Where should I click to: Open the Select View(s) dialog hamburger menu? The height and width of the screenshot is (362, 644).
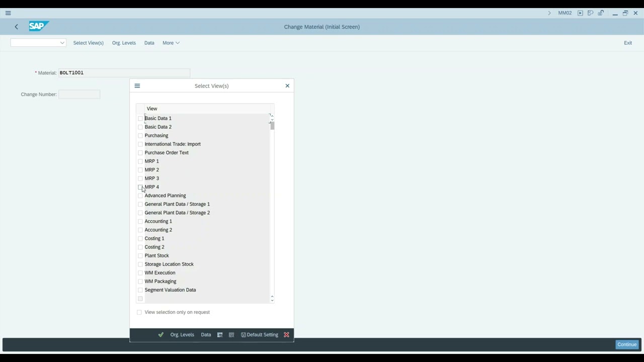coord(137,86)
